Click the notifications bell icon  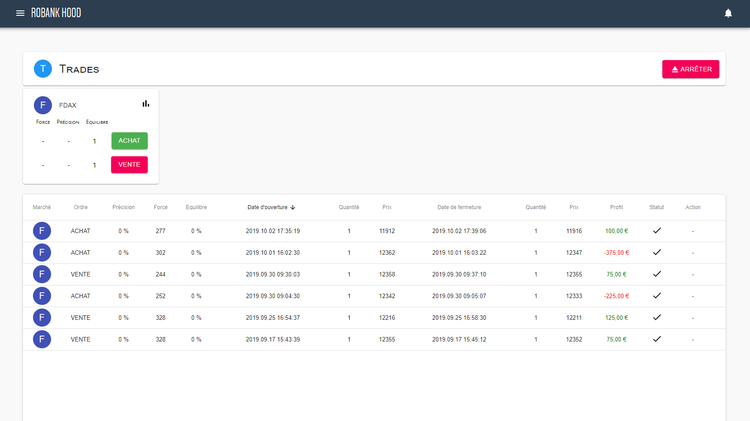click(x=728, y=13)
